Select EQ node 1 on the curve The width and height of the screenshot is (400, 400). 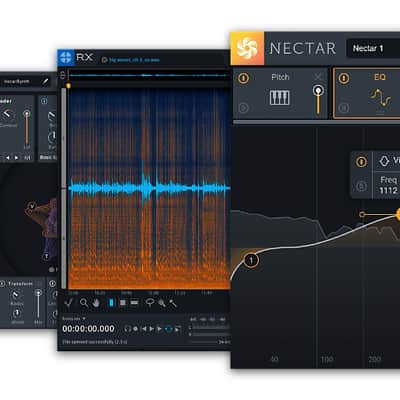pos(251,260)
